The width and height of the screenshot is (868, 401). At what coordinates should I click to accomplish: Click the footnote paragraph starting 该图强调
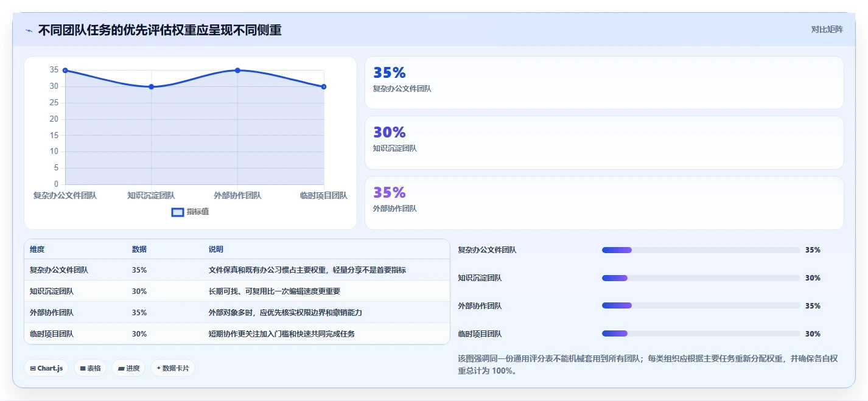click(648, 364)
